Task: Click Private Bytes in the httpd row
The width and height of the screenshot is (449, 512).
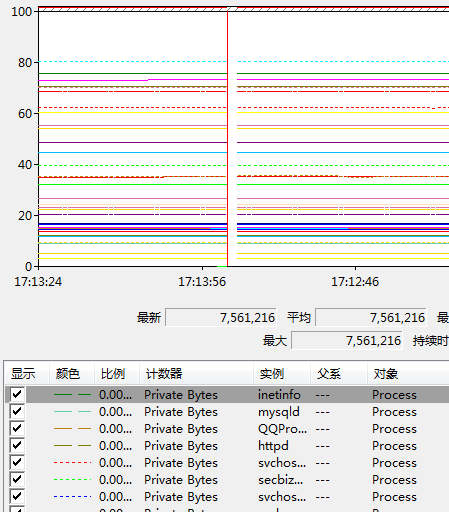Action: (181, 446)
